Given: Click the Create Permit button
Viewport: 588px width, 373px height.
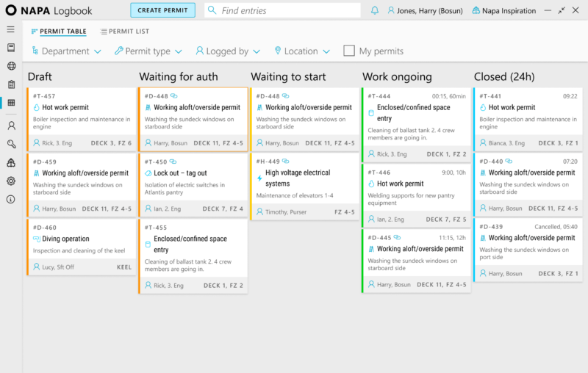Looking at the screenshot, I should point(162,10).
